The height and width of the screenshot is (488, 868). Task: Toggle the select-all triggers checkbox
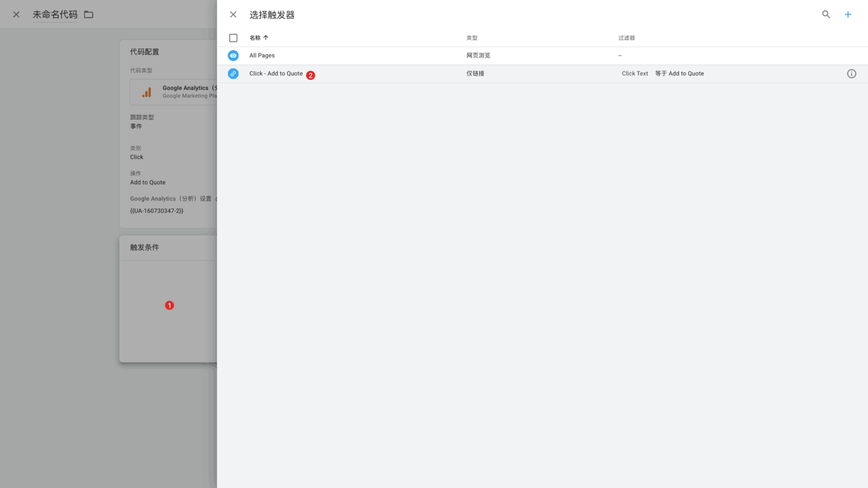click(x=233, y=38)
